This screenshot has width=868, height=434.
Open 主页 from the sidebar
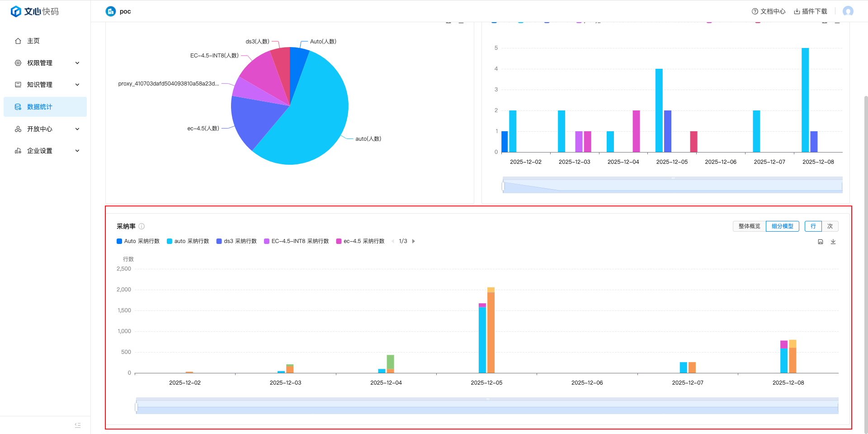[x=33, y=41]
